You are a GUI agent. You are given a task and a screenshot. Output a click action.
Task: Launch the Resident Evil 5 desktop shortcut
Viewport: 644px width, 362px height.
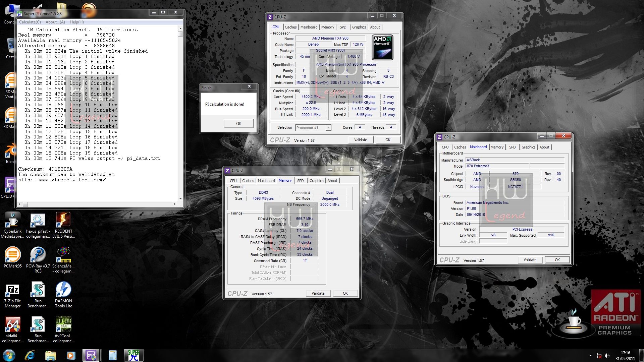(x=63, y=225)
